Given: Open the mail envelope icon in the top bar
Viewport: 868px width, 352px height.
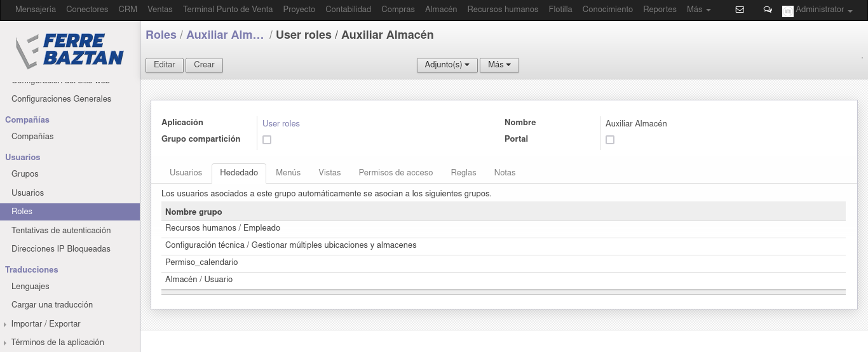Looking at the screenshot, I should (x=740, y=10).
